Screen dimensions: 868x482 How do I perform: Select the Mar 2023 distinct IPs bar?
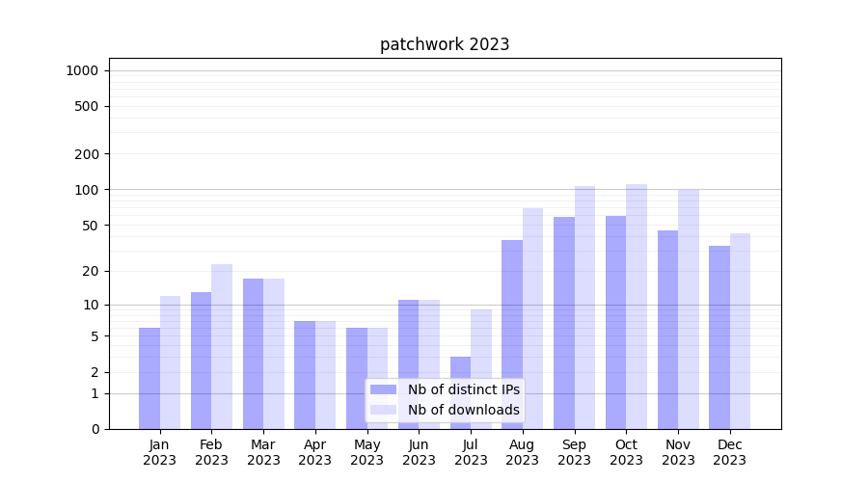(x=253, y=354)
